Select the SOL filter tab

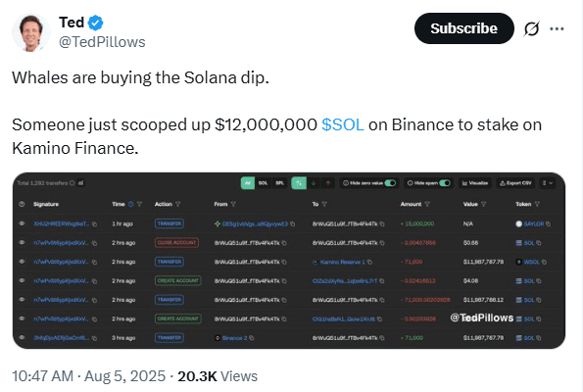pyautogui.click(x=263, y=183)
